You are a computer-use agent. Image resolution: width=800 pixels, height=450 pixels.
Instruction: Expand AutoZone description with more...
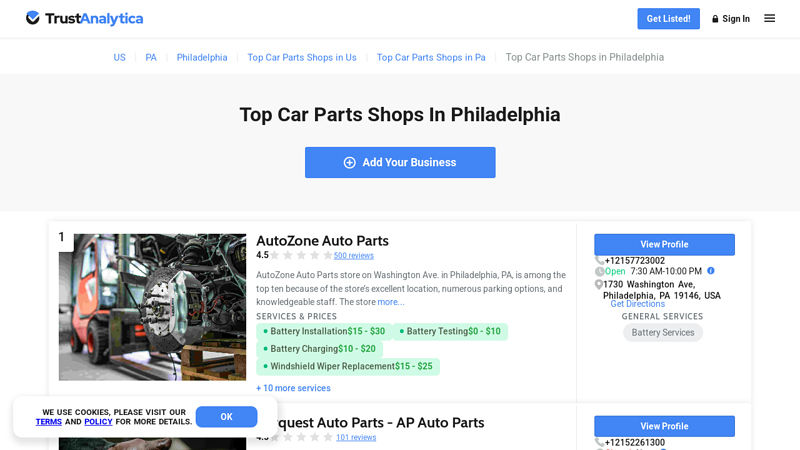391,302
